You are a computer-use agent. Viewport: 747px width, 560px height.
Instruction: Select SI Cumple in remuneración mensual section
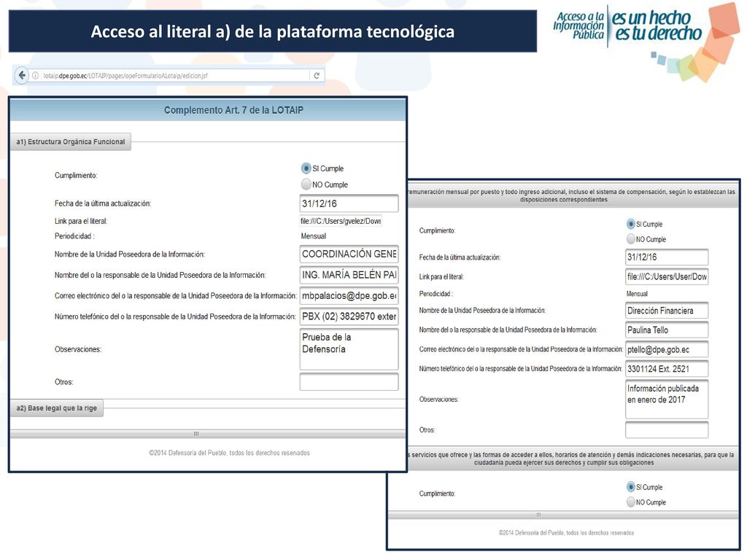pos(631,224)
